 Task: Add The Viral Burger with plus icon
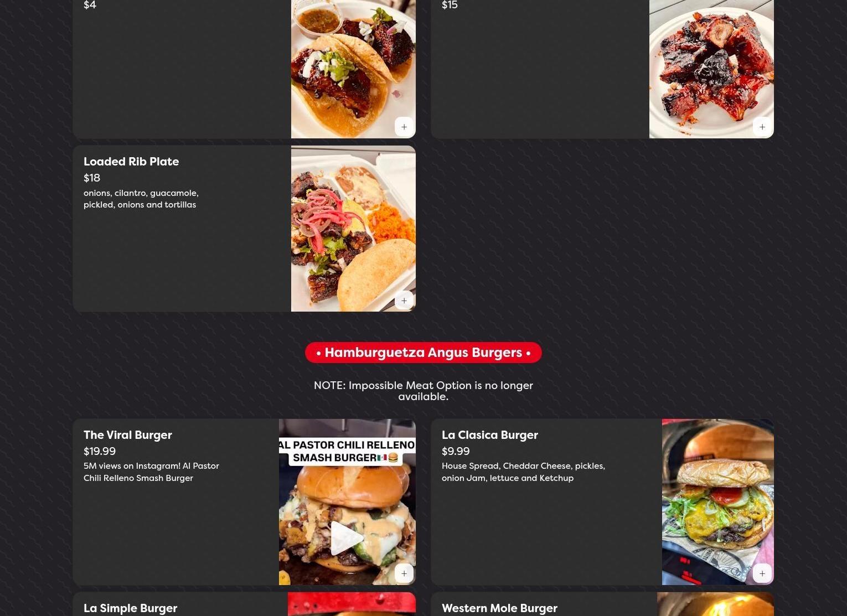[404, 573]
